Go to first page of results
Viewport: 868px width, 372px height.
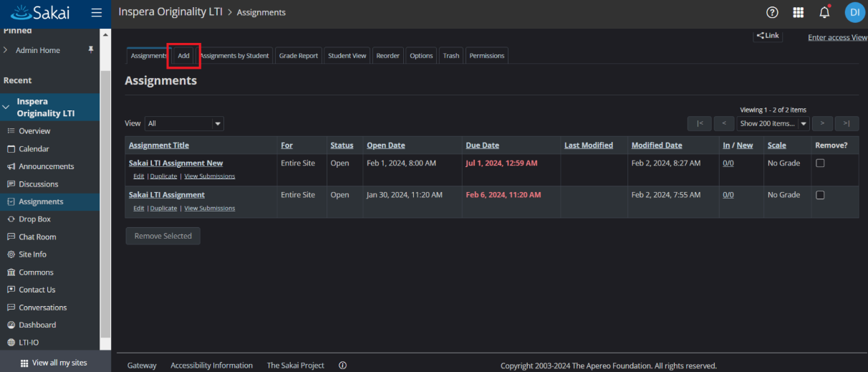point(700,123)
